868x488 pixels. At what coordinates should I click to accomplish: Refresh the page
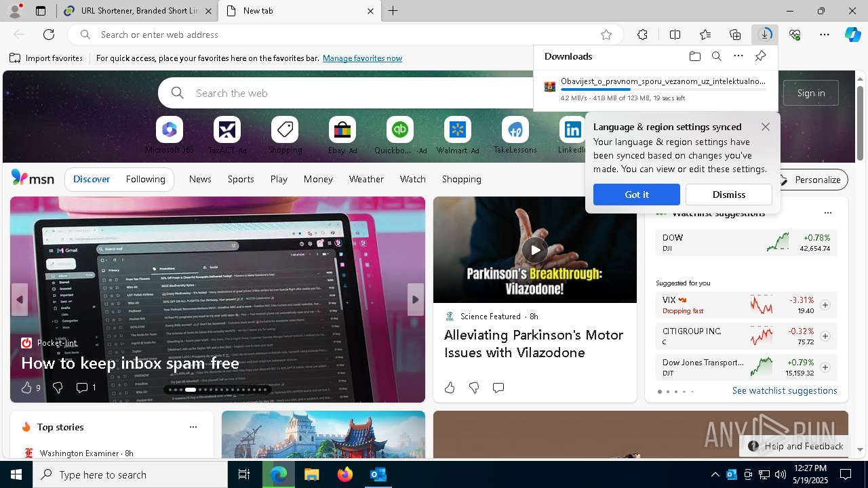click(49, 35)
